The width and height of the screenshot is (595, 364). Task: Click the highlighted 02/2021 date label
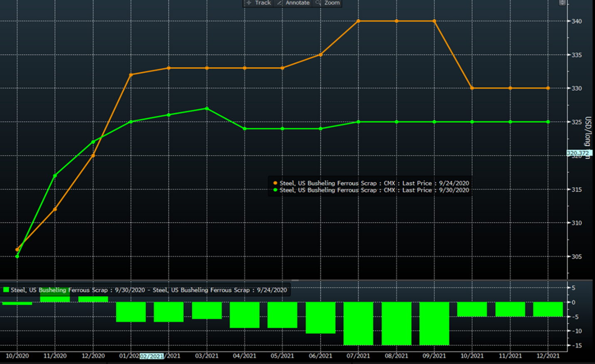pos(151,356)
